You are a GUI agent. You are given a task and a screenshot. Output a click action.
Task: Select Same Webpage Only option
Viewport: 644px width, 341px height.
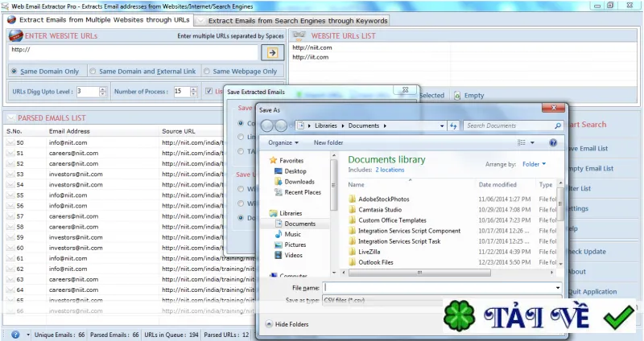tap(207, 71)
